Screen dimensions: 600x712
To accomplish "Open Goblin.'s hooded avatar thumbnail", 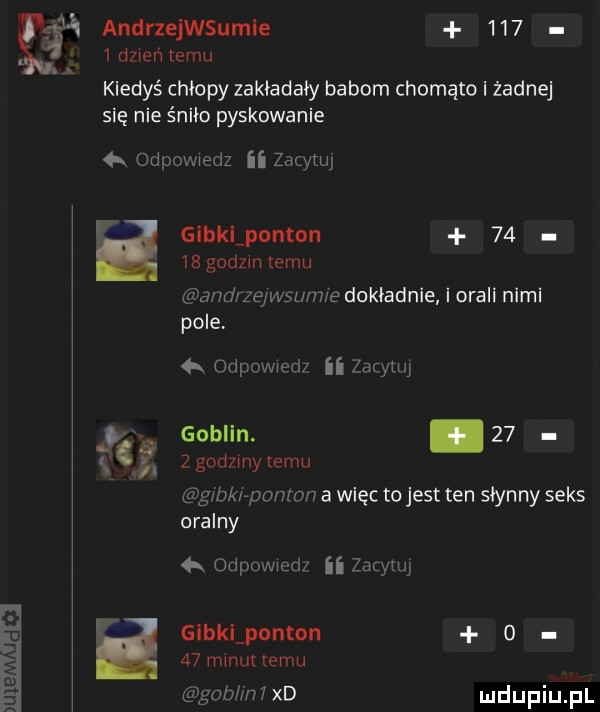I will tap(127, 450).
